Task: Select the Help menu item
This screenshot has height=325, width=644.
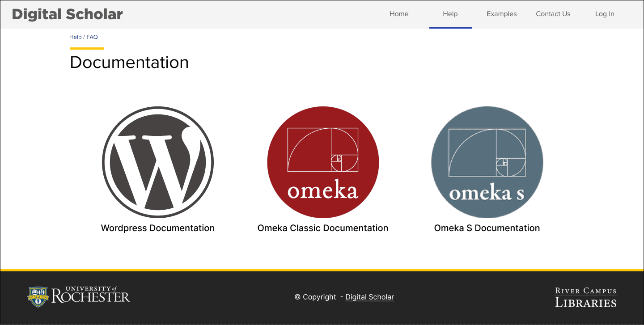Action: (450, 14)
